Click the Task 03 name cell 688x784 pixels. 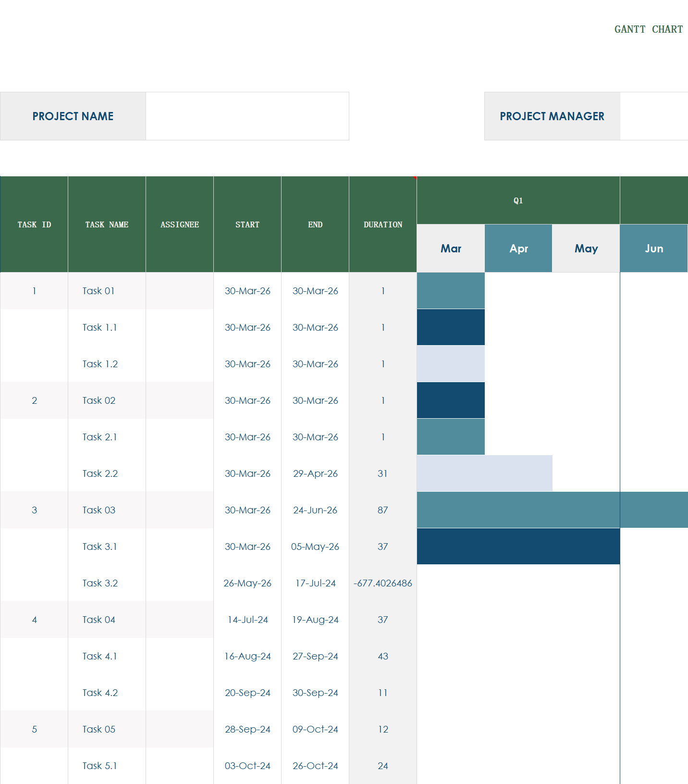[107, 510]
